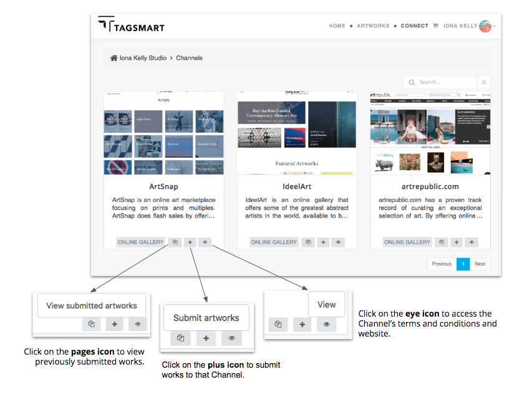Click the IdeelArt channel title
This screenshot has width=532, height=397.
pyautogui.click(x=297, y=186)
